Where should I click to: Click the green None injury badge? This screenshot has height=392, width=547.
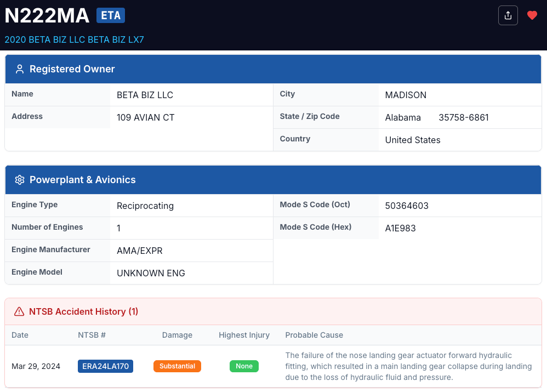tap(244, 366)
